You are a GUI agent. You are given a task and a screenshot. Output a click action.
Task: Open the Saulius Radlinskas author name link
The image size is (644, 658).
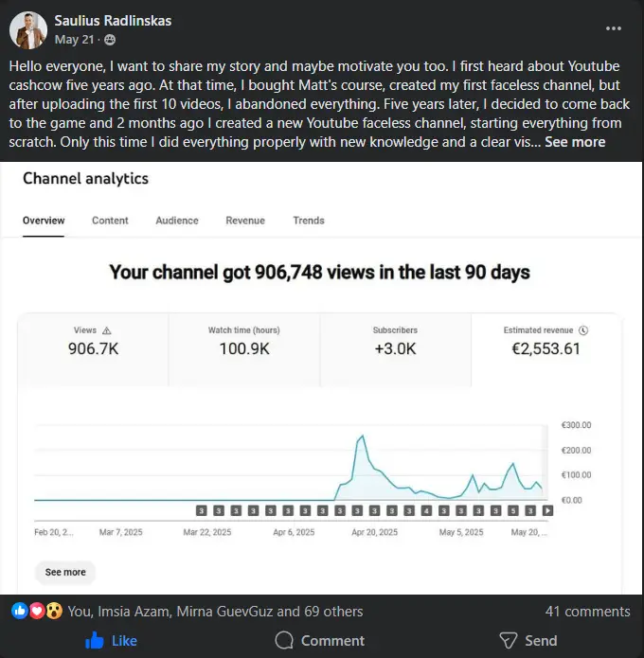[x=114, y=21]
